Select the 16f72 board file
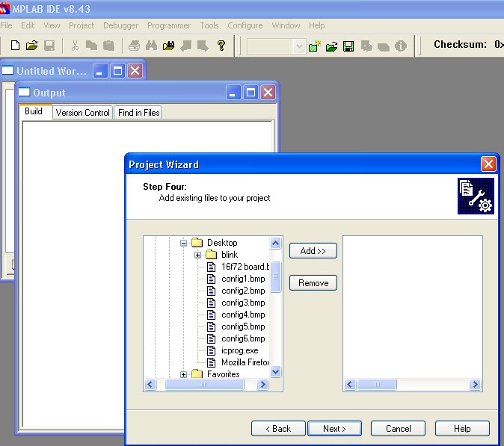Screen dimensions: 504x446 pos(245,267)
